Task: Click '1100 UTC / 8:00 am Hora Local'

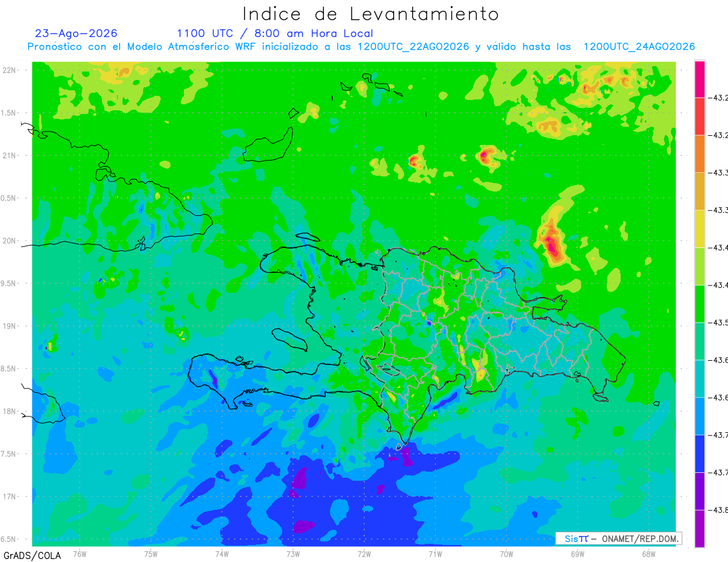Action: (x=275, y=33)
